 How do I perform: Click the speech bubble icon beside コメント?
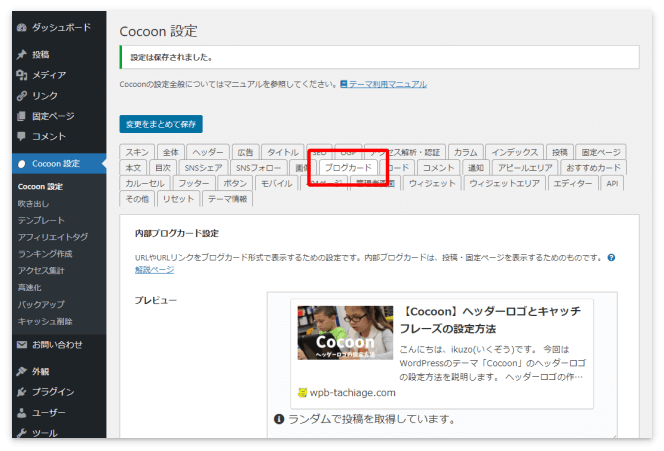point(22,136)
